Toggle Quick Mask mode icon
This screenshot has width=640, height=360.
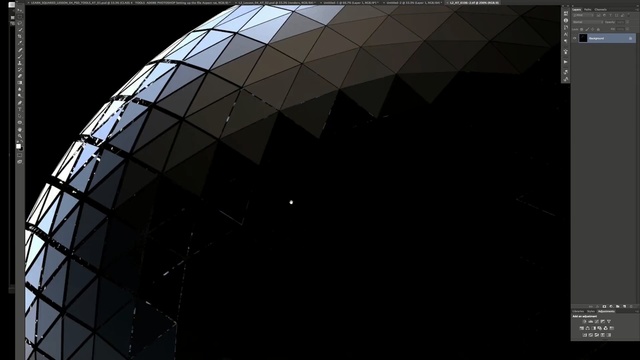click(20, 155)
